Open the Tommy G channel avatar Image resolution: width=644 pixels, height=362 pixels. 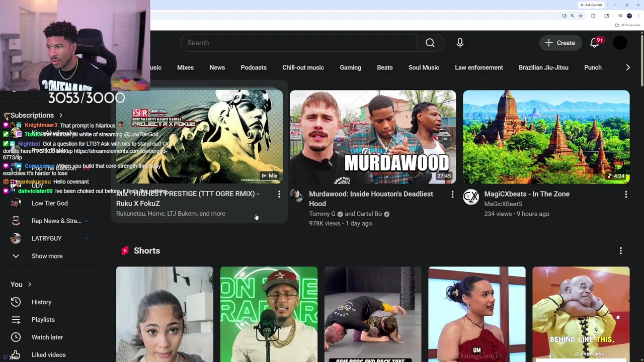pyautogui.click(x=296, y=196)
